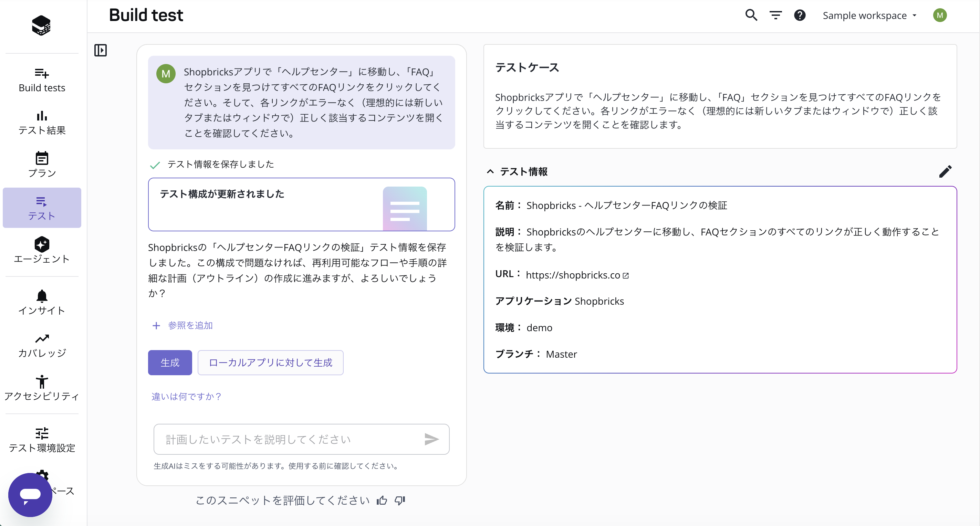Click the 名前 field value text
This screenshot has height=526, width=980.
(x=627, y=206)
